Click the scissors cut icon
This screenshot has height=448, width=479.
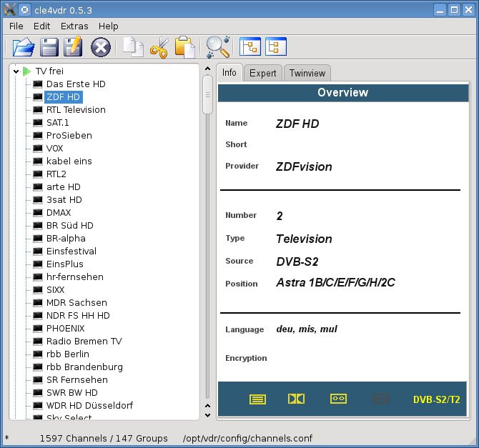[159, 47]
